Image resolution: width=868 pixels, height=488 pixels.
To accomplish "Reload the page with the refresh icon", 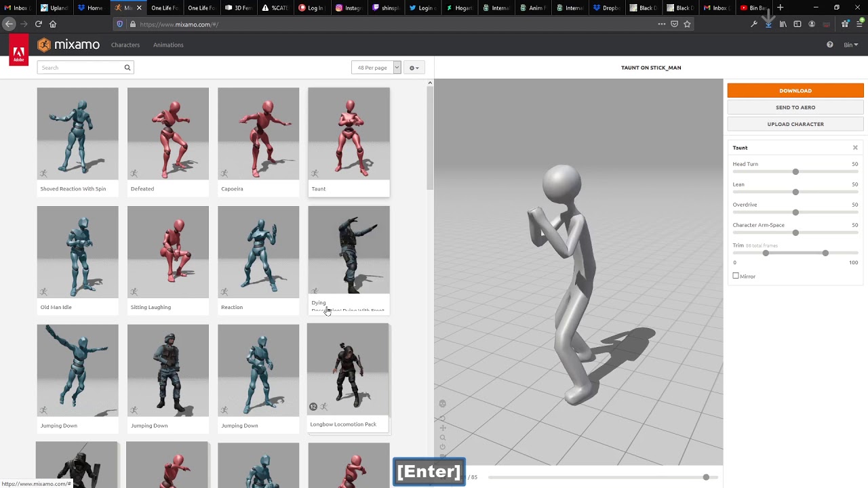I will coord(39,24).
